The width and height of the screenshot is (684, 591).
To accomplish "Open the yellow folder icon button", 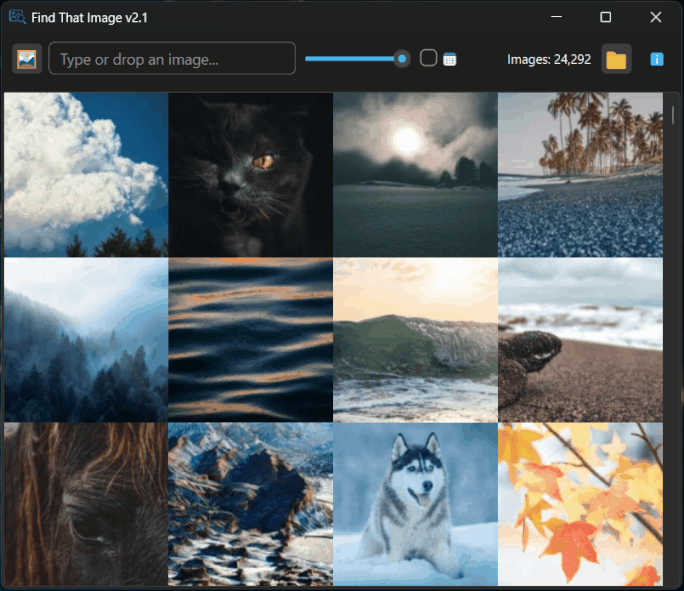I will pos(616,59).
